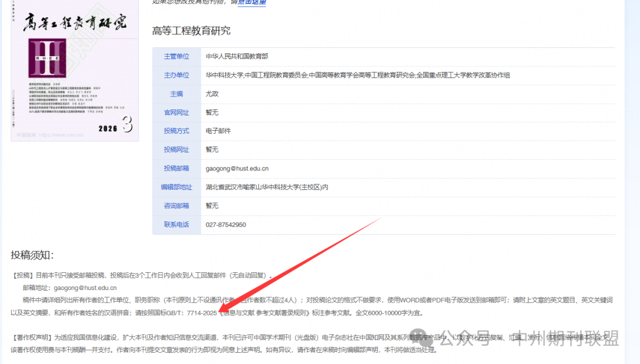
Task: Click the 【著作权声明】 paragraph
Action: pos(312,344)
